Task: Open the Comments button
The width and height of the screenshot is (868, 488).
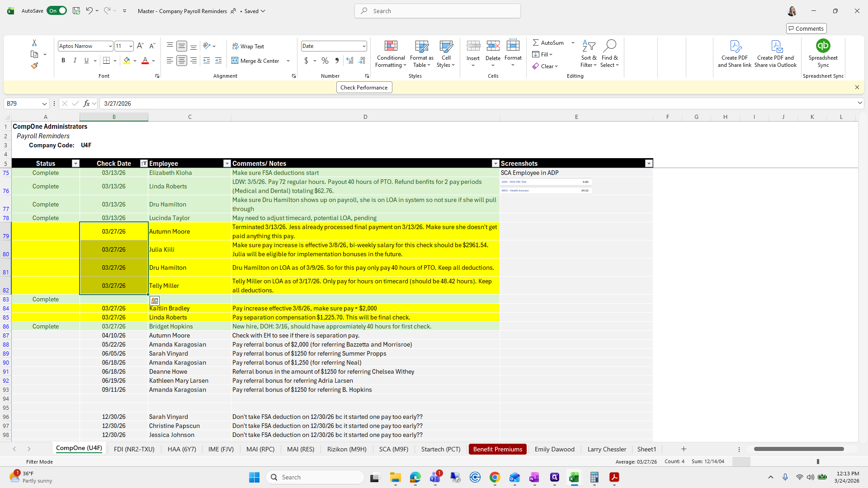Action: (806, 28)
